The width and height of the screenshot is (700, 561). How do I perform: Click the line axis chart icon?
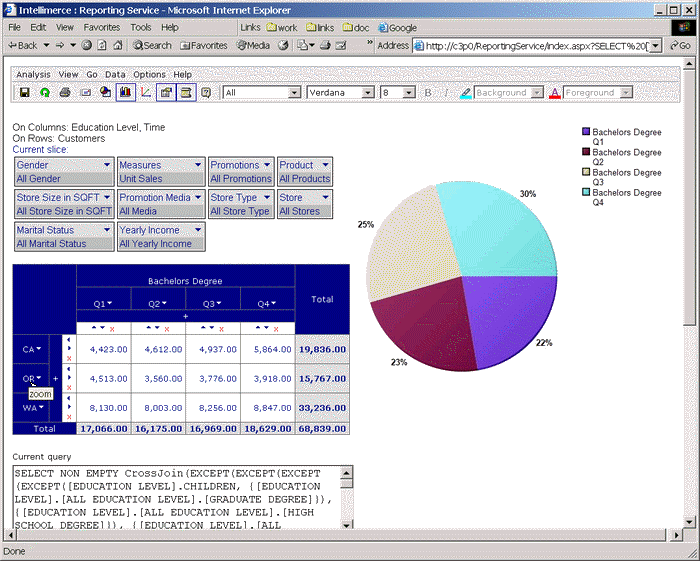coord(146,92)
